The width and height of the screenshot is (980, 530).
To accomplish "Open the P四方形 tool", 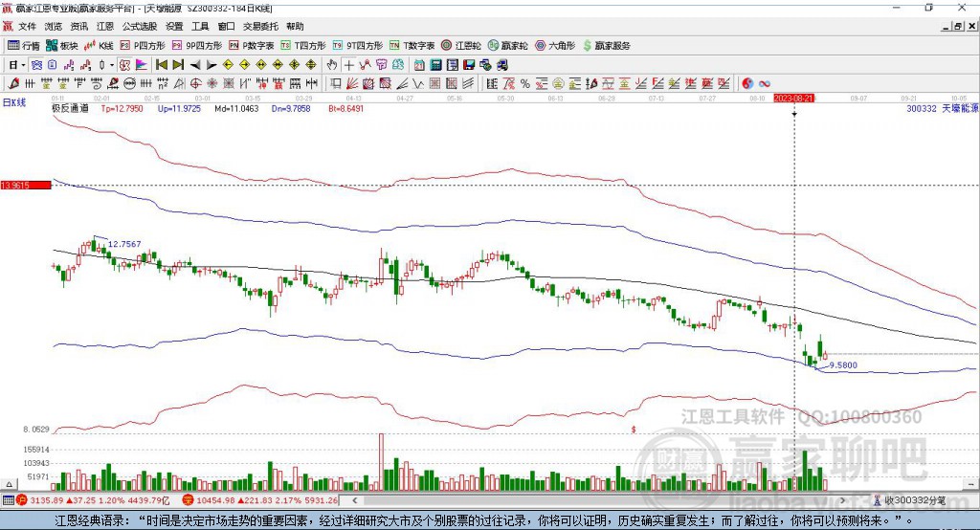I will tap(143, 46).
